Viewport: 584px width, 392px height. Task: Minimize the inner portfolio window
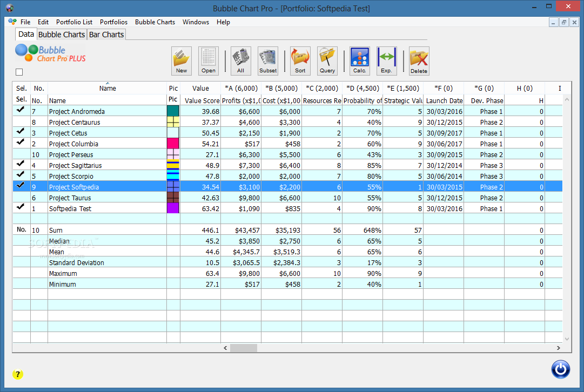(x=553, y=22)
